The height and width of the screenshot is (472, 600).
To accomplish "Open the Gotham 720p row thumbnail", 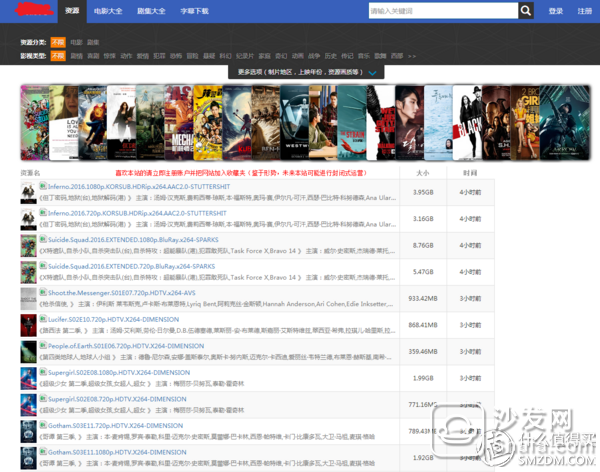I will coord(28,431).
